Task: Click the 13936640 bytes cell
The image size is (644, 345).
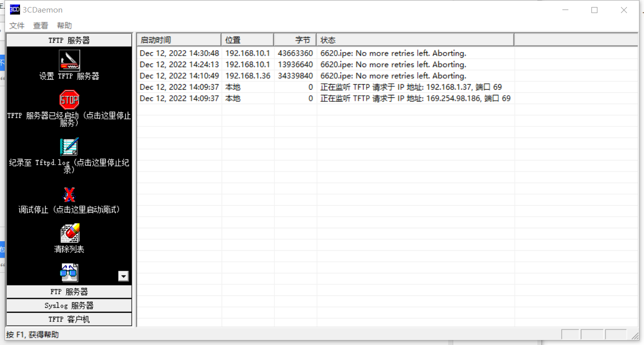Action: click(x=295, y=65)
